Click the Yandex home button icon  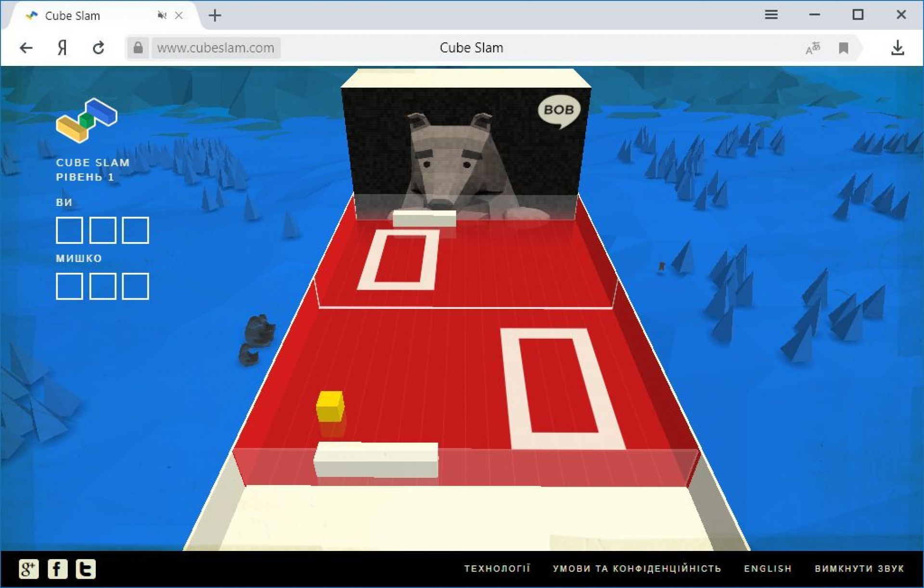click(62, 48)
